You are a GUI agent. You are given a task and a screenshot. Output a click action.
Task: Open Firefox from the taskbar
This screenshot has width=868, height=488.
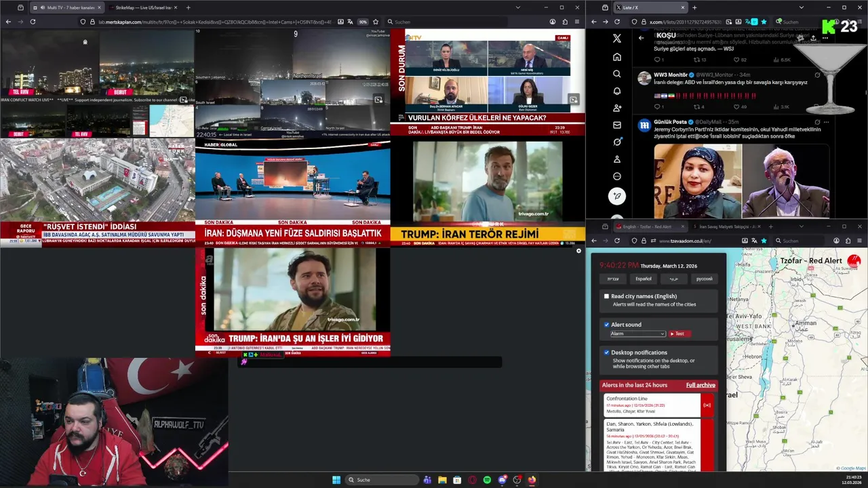532,480
